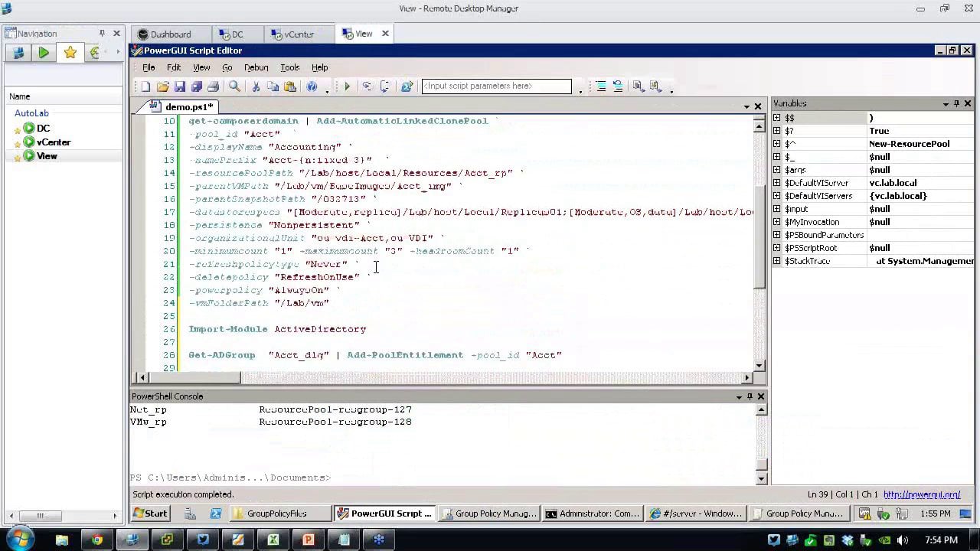980x551 pixels.
Task: Expand the $? variable node
Action: (777, 131)
